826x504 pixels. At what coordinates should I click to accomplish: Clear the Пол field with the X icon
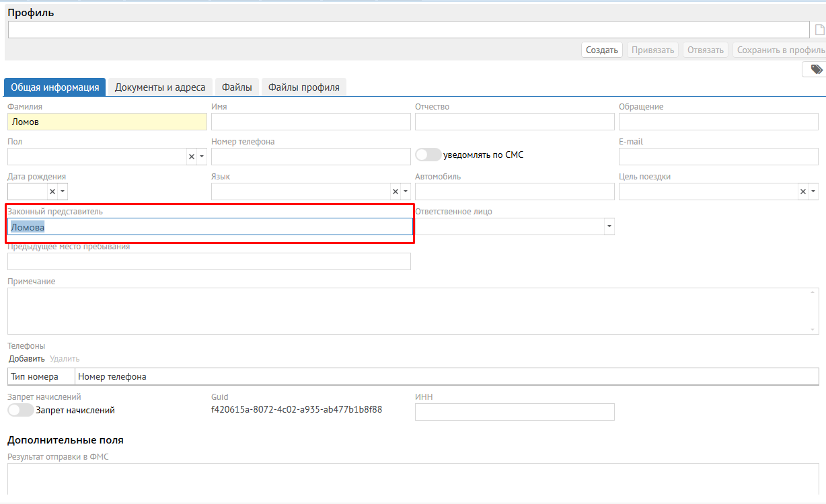pos(191,157)
